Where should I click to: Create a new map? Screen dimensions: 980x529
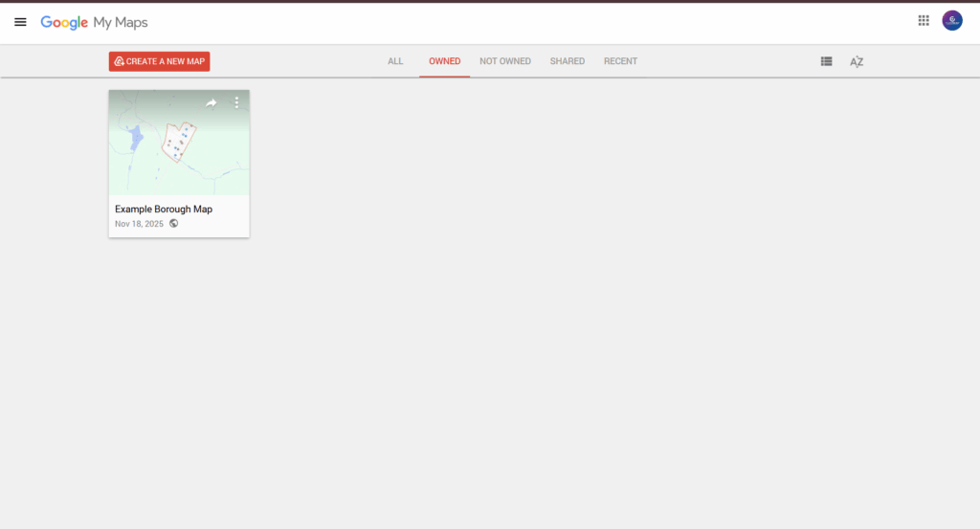click(160, 61)
